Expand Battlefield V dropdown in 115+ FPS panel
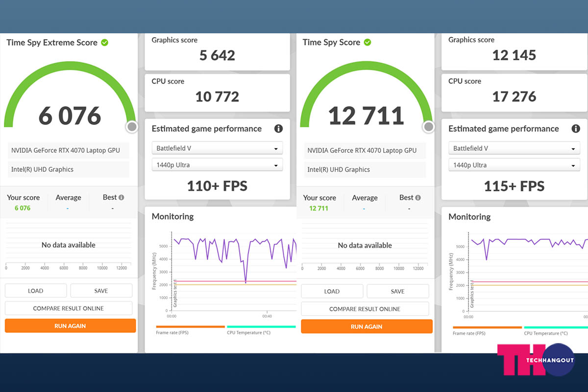The image size is (588, 392). (514, 148)
